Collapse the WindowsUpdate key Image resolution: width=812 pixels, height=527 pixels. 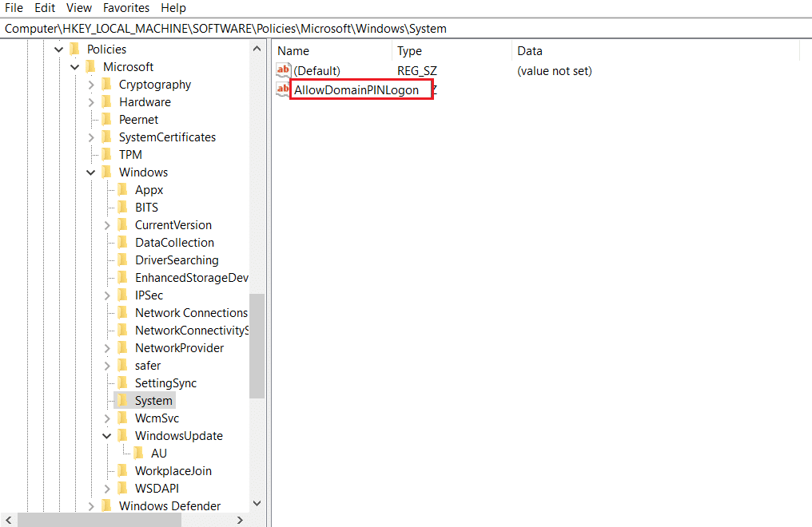[106, 436]
